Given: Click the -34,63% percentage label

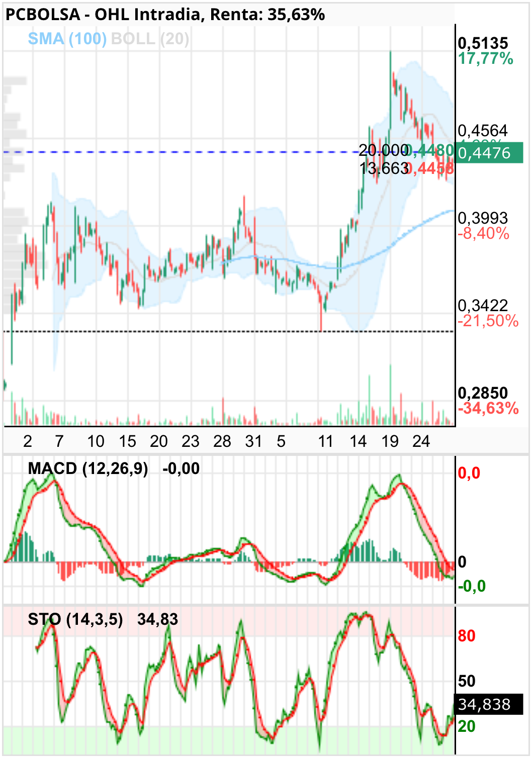Looking at the screenshot, I should tap(488, 409).
